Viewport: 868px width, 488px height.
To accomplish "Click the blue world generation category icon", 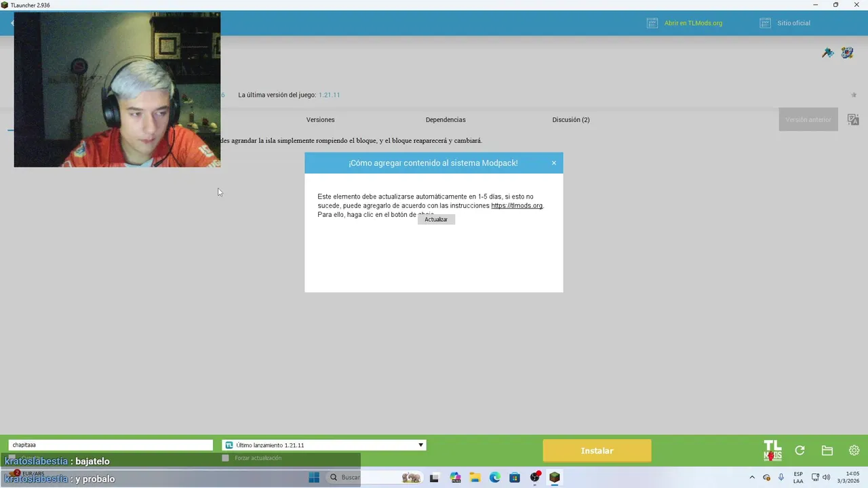I will [x=847, y=53].
